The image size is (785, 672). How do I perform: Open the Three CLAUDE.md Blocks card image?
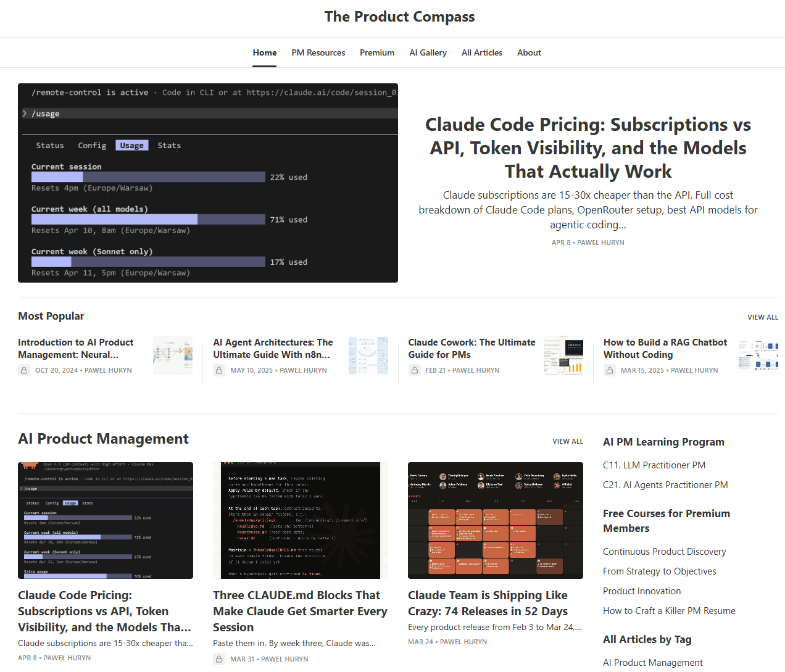tap(301, 520)
